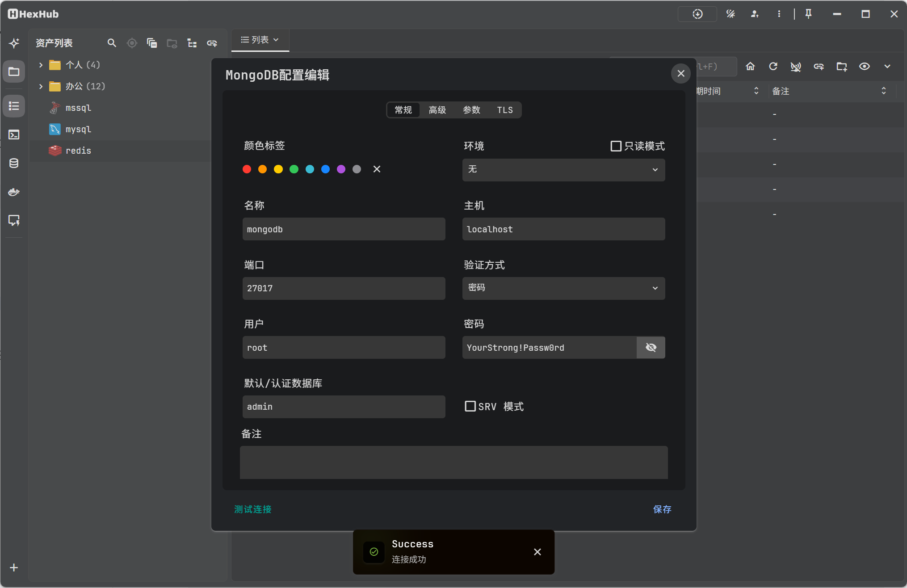Switch to the TLS tab
Viewport: 907px width, 588px height.
pyautogui.click(x=505, y=110)
